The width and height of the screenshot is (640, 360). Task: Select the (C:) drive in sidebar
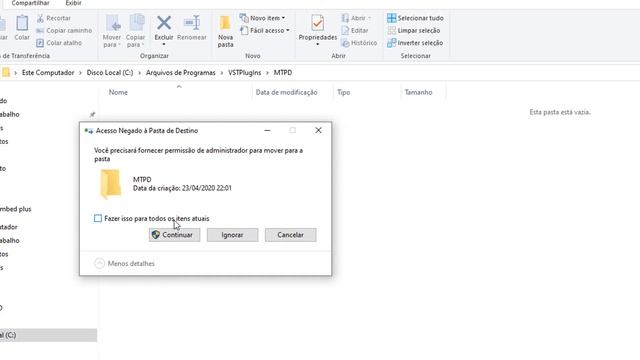[48, 335]
